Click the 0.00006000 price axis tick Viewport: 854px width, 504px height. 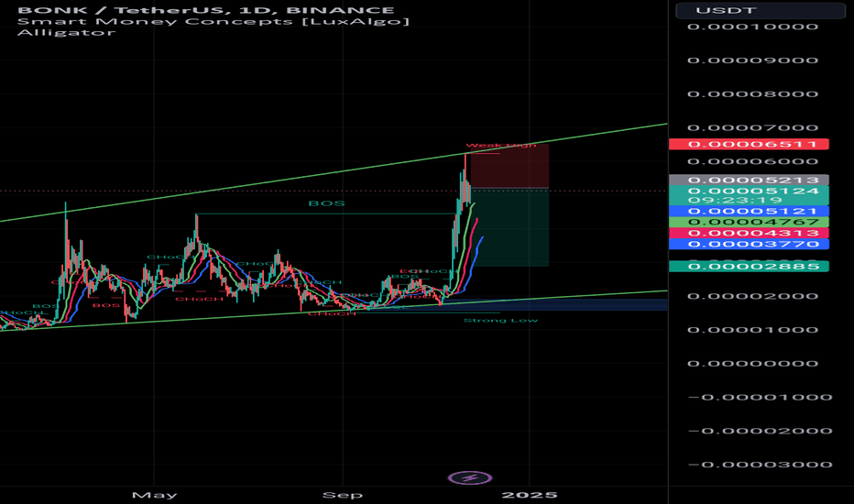click(752, 162)
